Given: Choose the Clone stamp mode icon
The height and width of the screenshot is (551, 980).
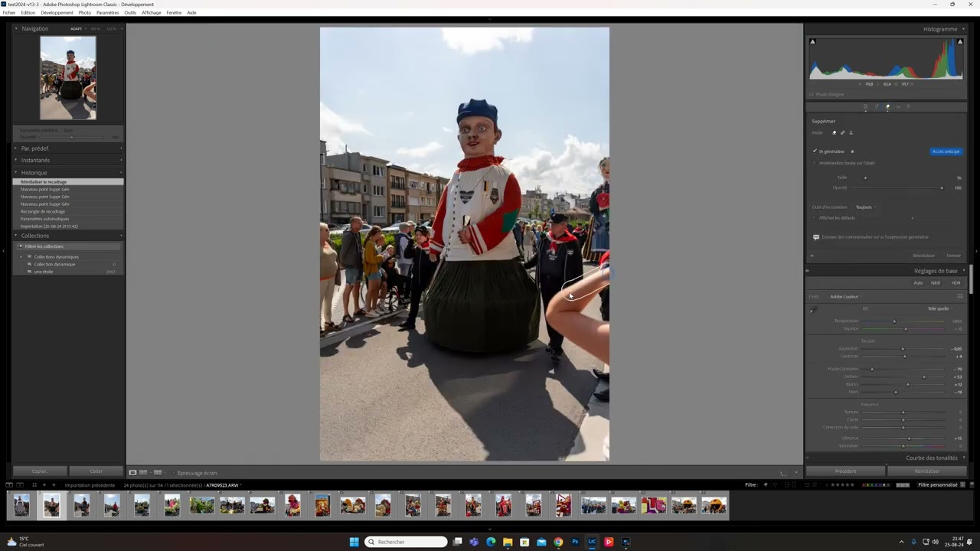Looking at the screenshot, I should click(x=851, y=132).
